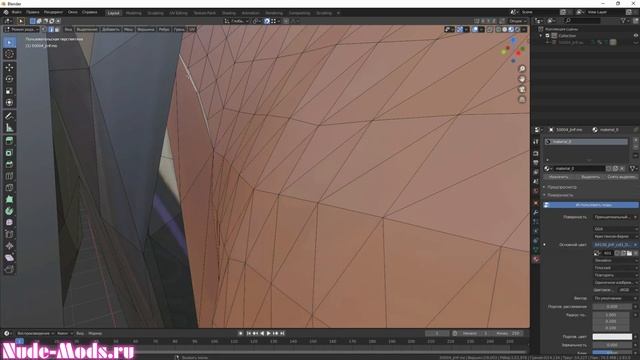Click the Select material button
This screenshot has width=640, height=360.
click(590, 177)
